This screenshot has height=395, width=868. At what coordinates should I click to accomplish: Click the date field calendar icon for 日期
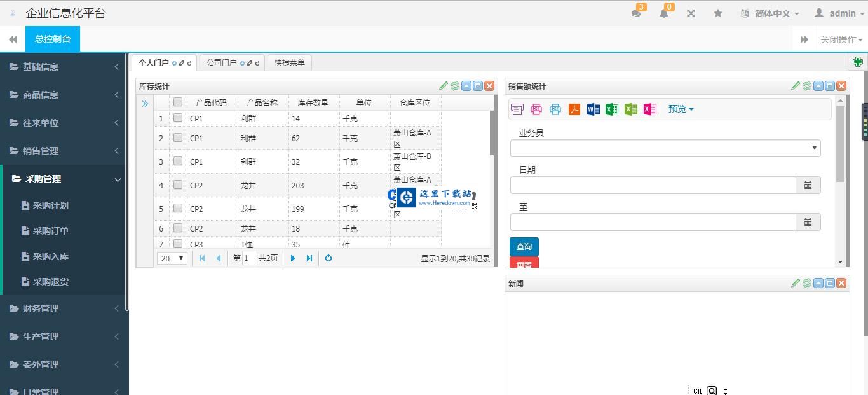click(x=808, y=184)
